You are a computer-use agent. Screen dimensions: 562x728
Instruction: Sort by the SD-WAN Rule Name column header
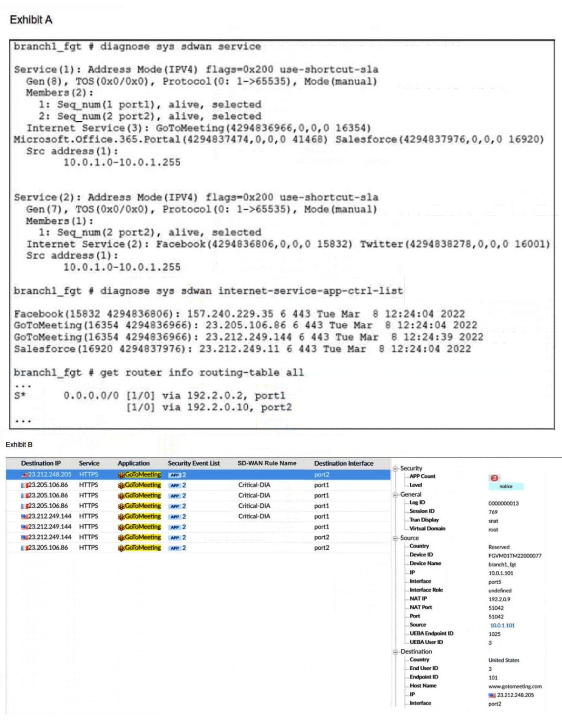267,463
